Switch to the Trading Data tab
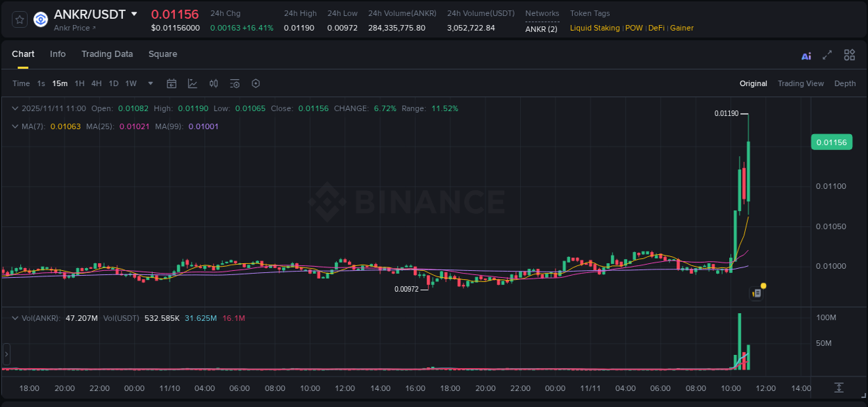 tap(107, 53)
